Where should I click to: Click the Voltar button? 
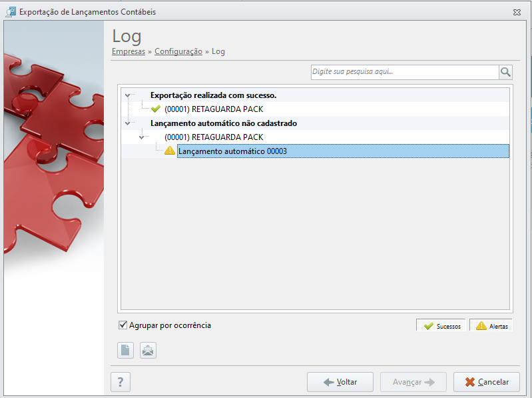click(340, 382)
